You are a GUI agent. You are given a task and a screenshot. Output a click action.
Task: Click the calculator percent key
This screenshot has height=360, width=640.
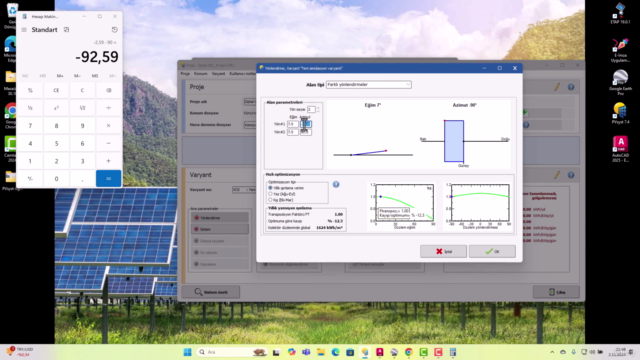[30, 90]
